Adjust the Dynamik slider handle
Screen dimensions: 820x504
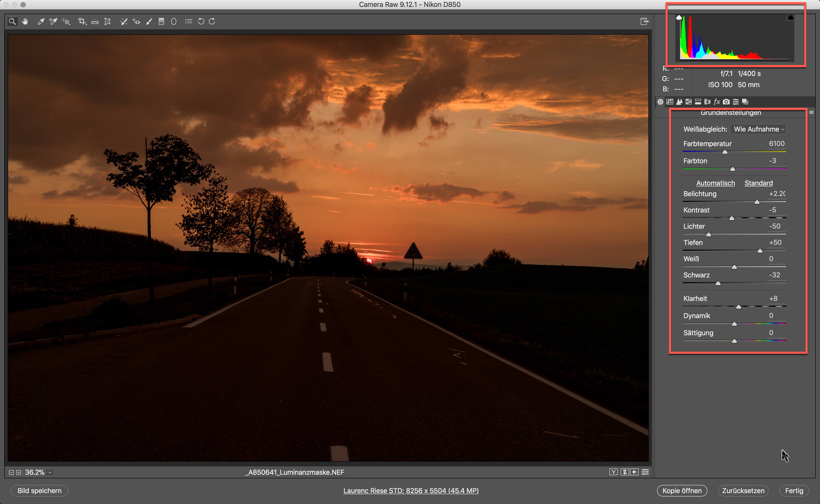pos(734,324)
